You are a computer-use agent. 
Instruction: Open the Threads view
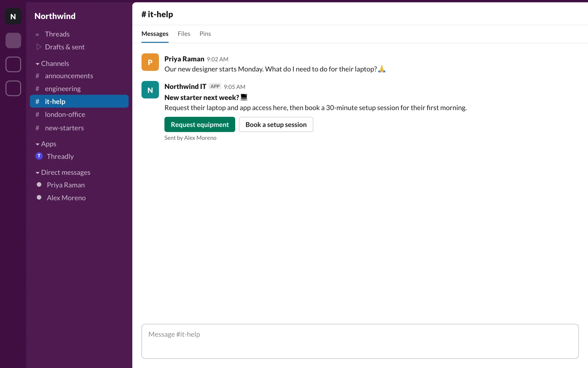point(57,34)
